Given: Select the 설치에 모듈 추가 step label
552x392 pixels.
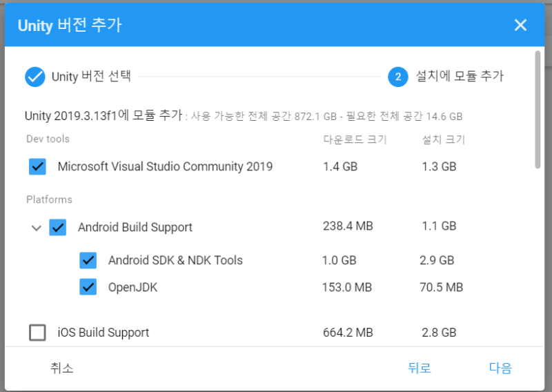Looking at the screenshot, I should (x=460, y=76).
